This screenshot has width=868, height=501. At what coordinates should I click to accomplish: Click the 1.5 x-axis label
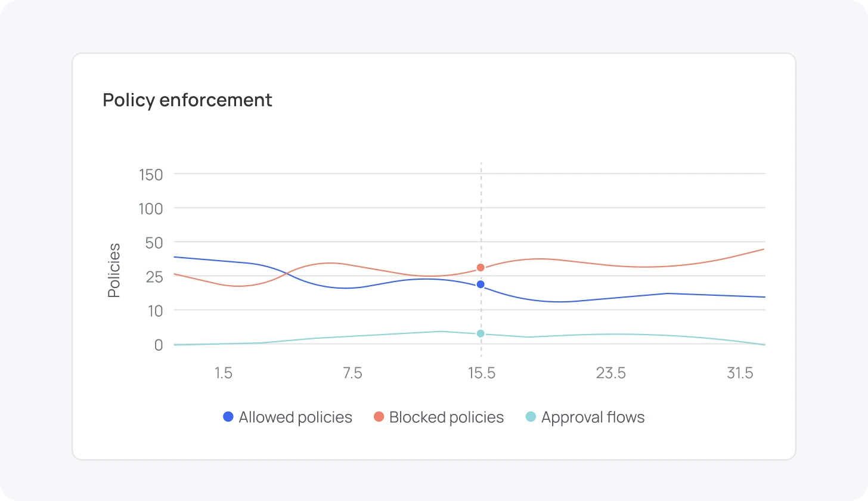point(223,373)
